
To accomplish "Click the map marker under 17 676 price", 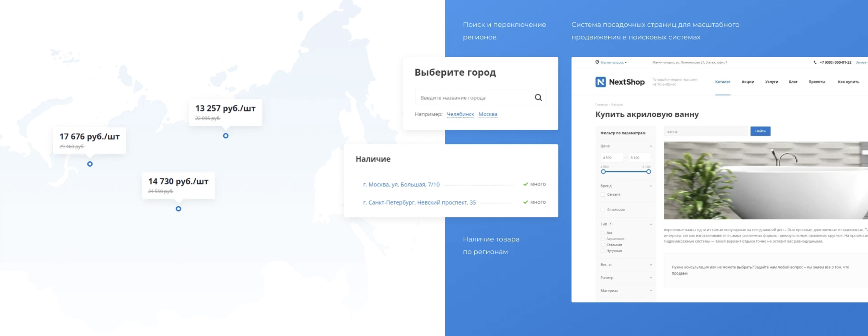I will click(90, 164).
